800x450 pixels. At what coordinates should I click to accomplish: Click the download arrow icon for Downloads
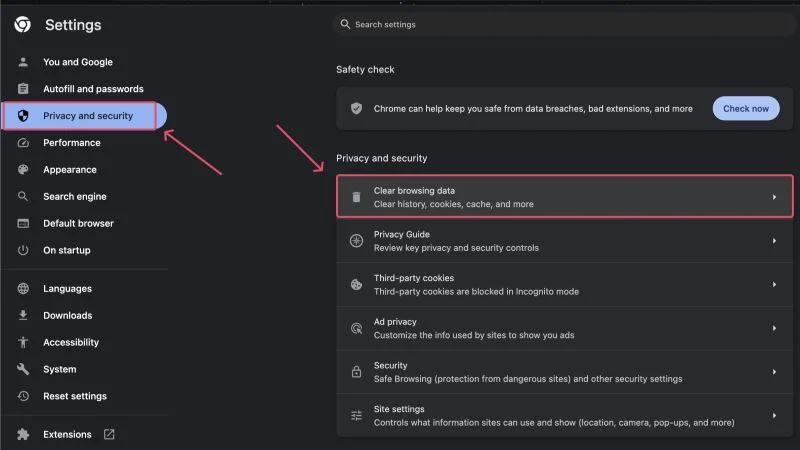[x=23, y=315]
